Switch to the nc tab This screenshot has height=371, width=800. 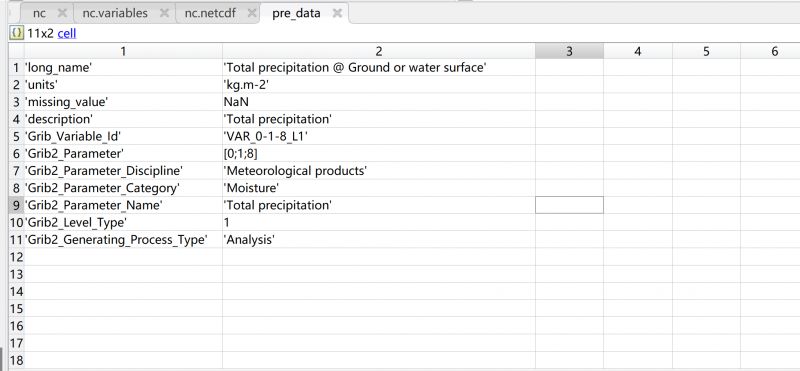click(x=39, y=13)
